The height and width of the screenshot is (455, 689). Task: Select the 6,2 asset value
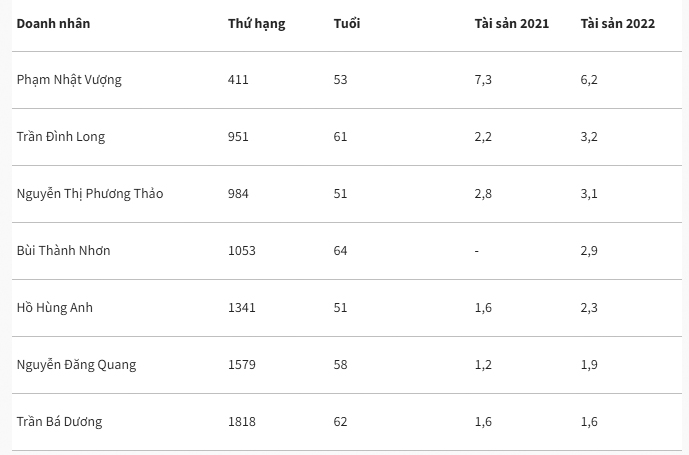(589, 80)
